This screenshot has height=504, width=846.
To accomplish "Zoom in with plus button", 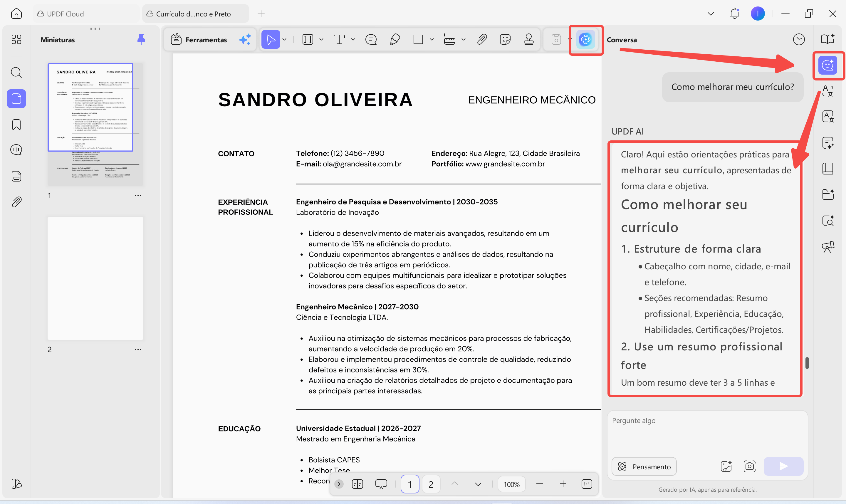I will point(563,484).
